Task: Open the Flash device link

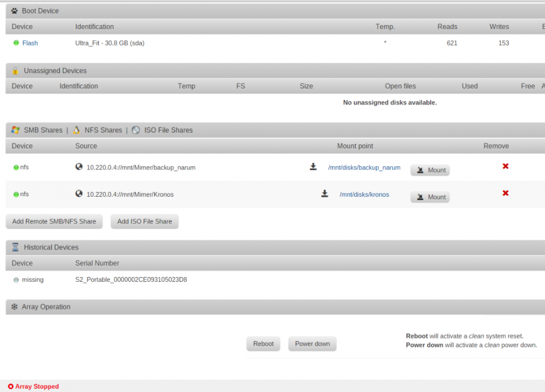Action: pos(30,43)
